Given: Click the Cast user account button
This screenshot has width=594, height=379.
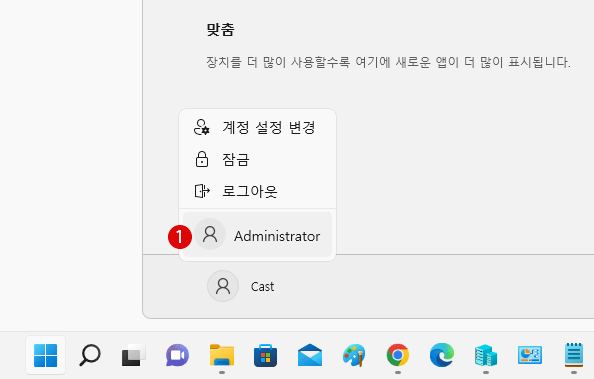Looking at the screenshot, I should tap(241, 286).
